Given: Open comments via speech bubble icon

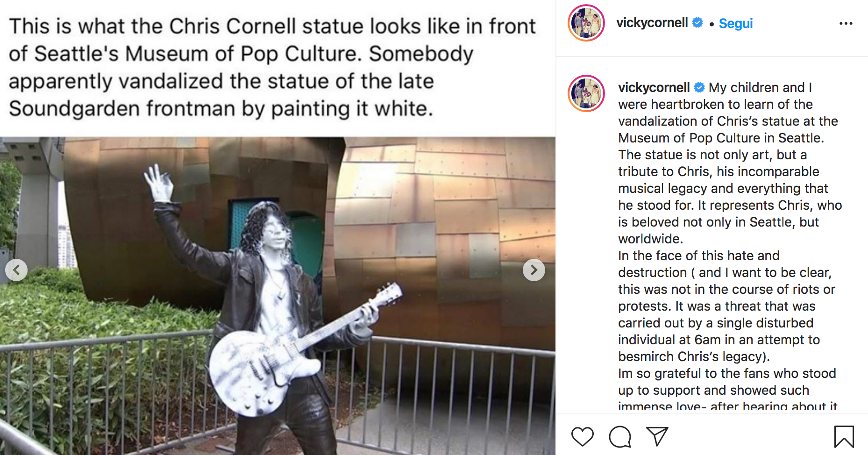Looking at the screenshot, I should point(620,437).
